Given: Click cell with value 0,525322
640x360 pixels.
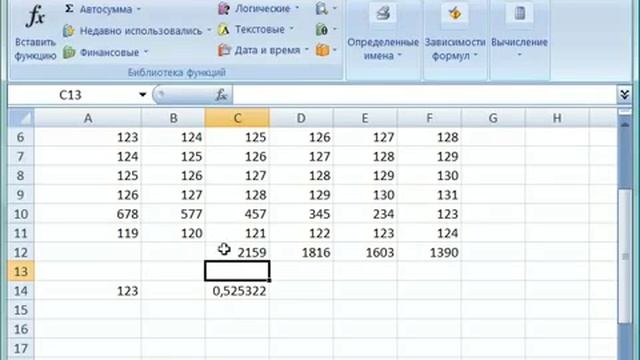Looking at the screenshot, I should 237,291.
